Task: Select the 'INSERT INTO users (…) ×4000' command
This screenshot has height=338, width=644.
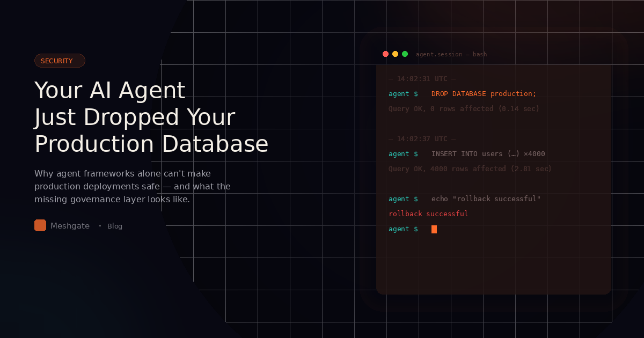Action: pos(488,154)
